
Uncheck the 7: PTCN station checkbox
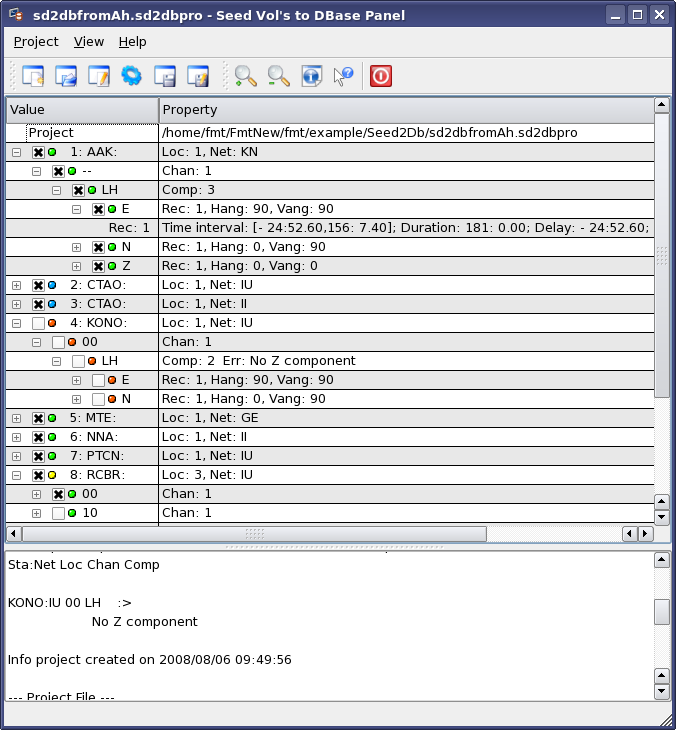[x=38, y=456]
